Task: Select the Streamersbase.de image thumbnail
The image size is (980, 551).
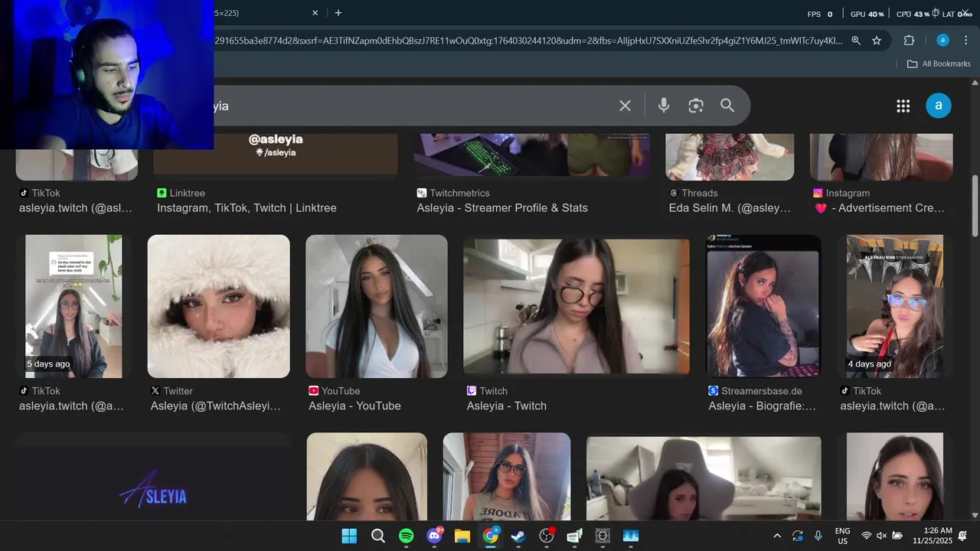Action: tap(763, 306)
